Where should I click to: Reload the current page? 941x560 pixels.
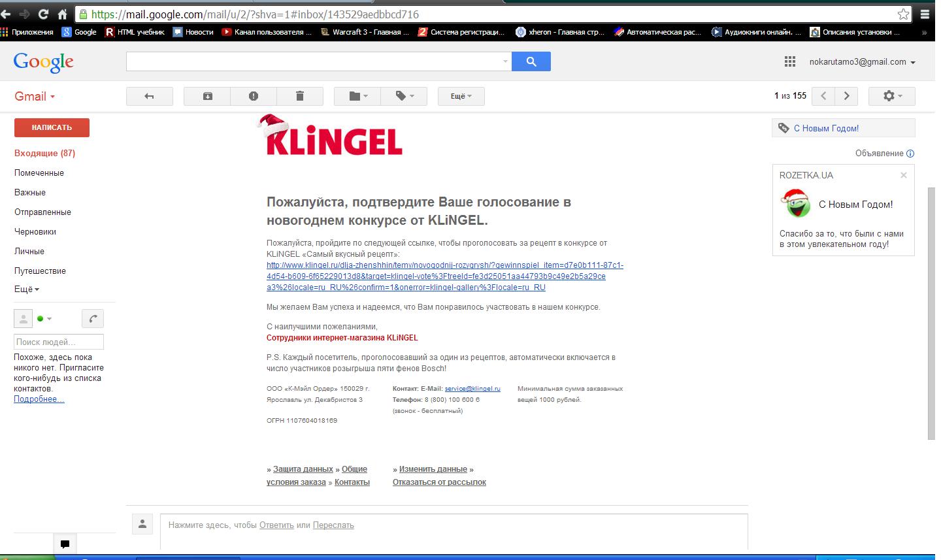[44, 14]
